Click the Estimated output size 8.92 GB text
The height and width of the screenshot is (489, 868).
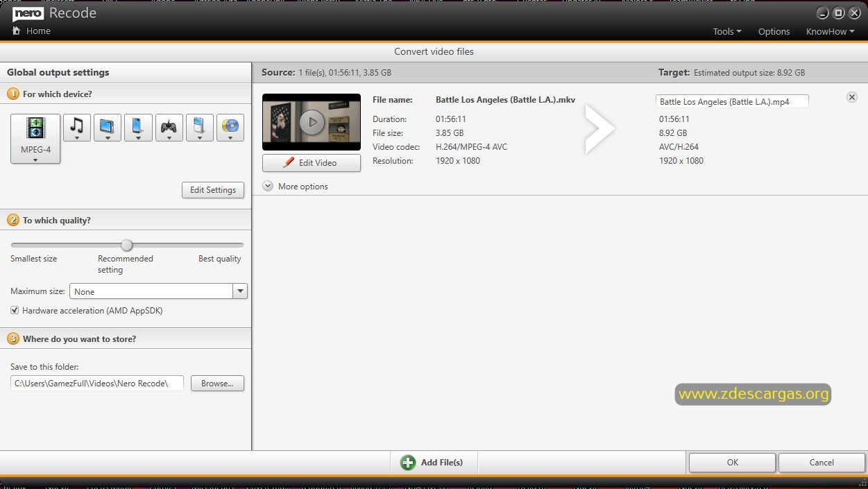(749, 72)
